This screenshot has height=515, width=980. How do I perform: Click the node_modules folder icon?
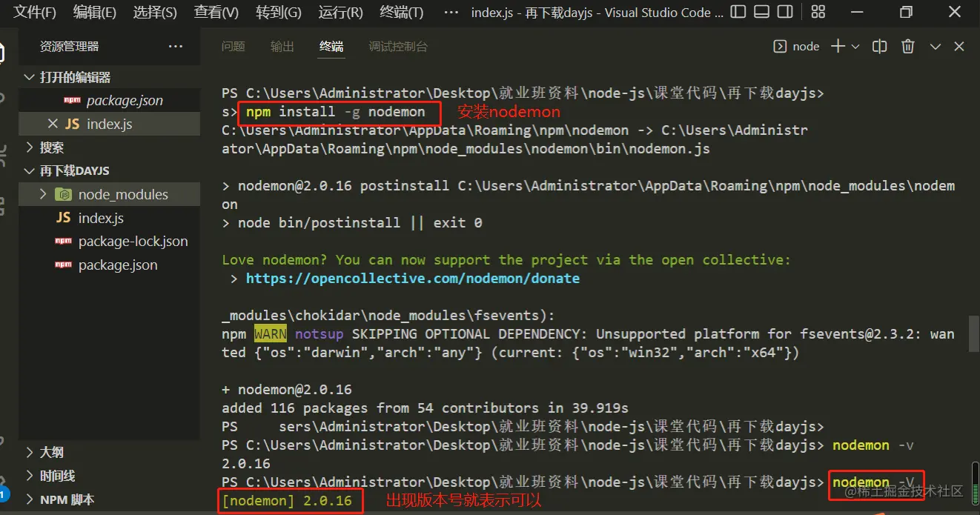click(x=64, y=194)
